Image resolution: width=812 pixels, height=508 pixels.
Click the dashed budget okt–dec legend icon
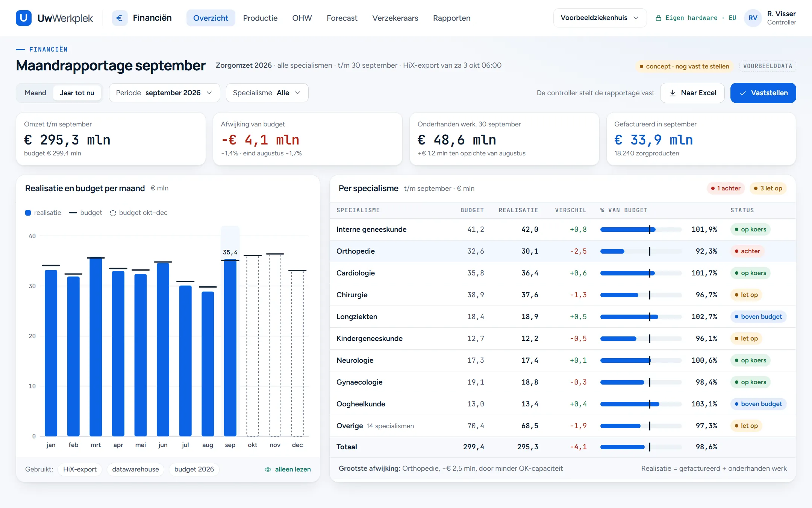point(113,213)
